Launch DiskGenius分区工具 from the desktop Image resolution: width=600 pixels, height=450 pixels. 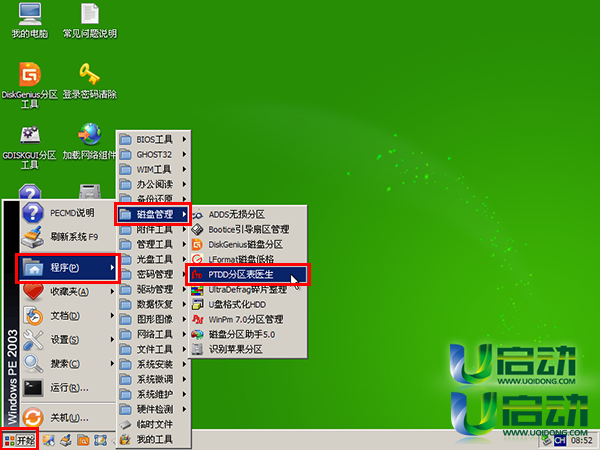point(30,85)
